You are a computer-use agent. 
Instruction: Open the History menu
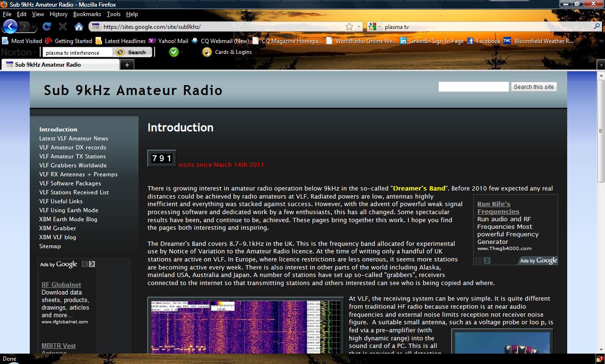[x=59, y=14]
